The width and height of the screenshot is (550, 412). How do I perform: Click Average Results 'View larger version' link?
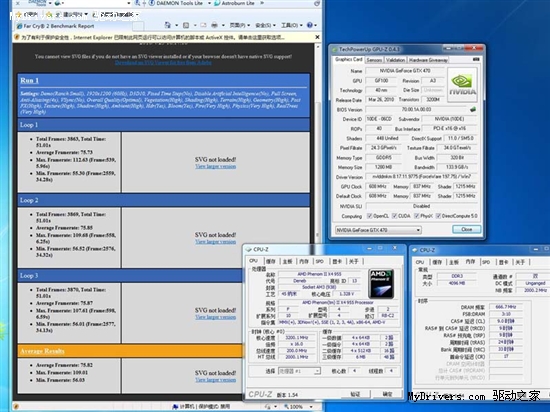(215, 380)
